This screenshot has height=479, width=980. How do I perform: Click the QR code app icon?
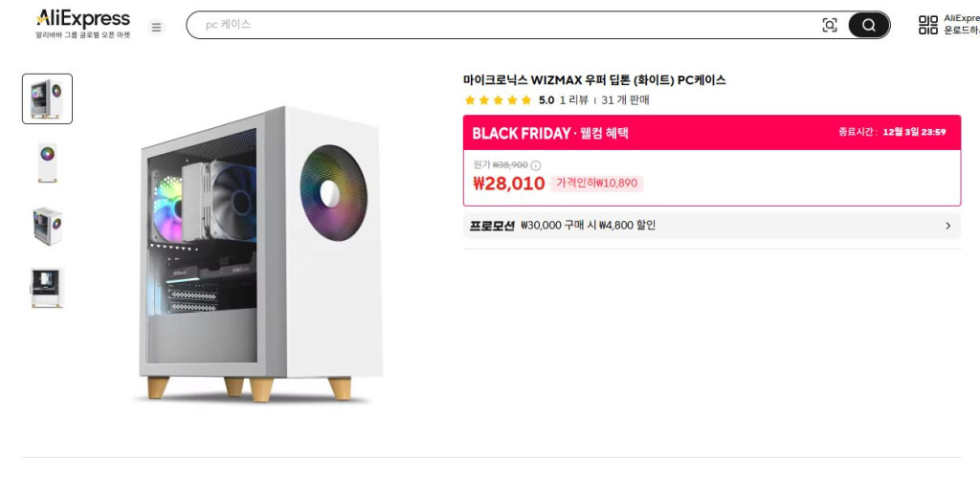click(x=927, y=25)
